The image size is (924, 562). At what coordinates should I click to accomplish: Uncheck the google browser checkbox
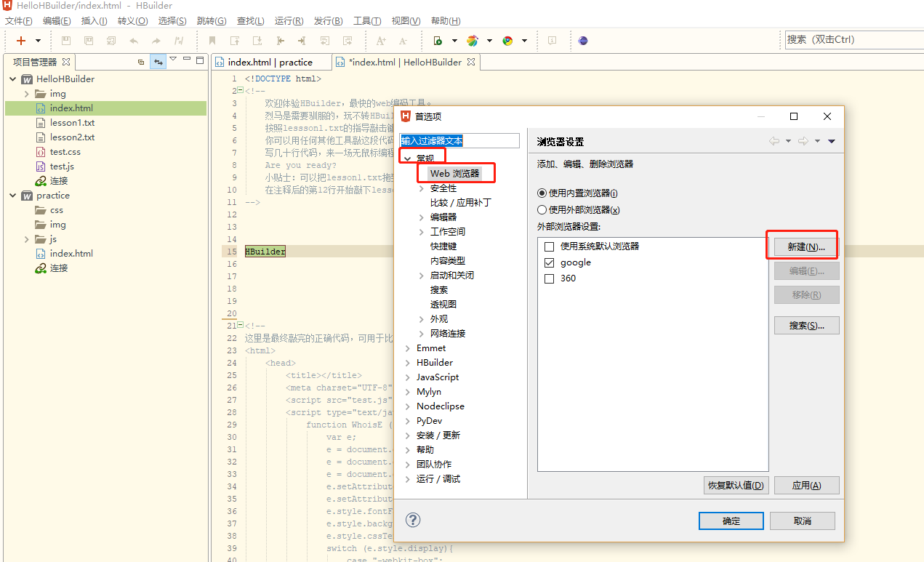[x=550, y=262]
